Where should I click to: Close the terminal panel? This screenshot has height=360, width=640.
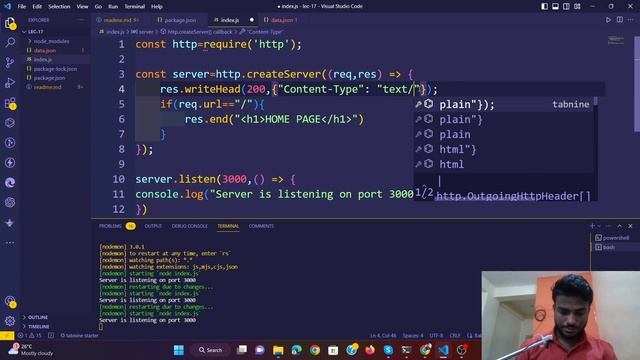coord(631,226)
